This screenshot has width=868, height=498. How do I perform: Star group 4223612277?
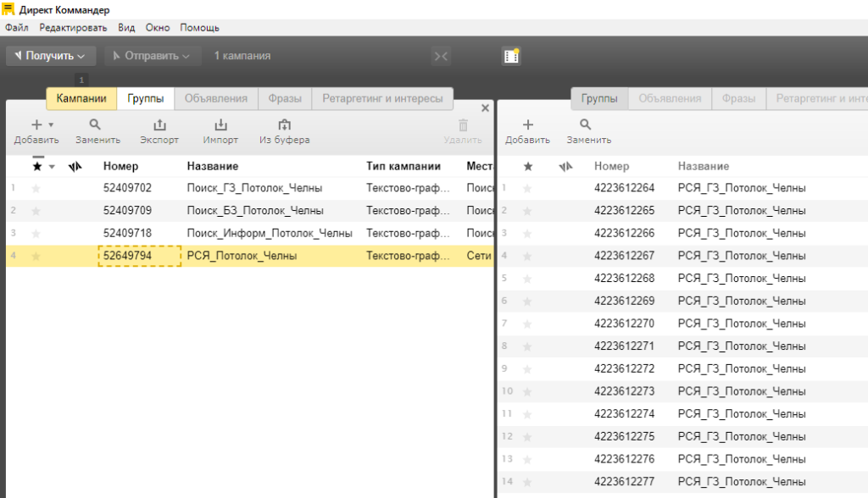click(527, 483)
